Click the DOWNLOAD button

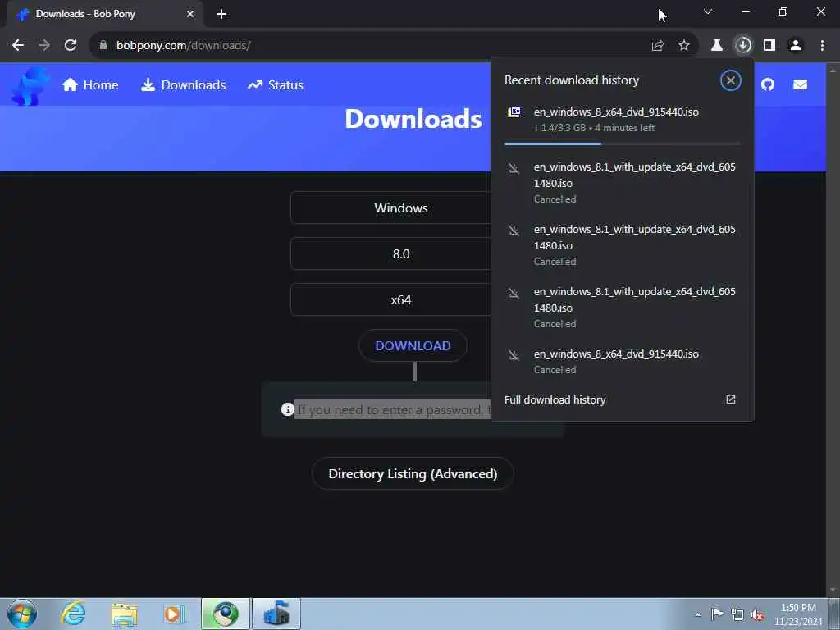click(x=413, y=345)
